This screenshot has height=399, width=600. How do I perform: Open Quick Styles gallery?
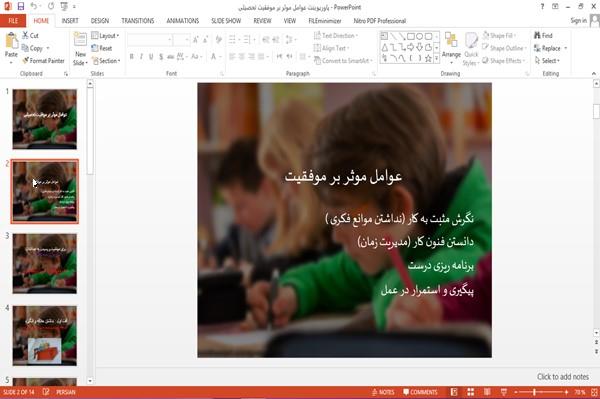tap(471, 49)
